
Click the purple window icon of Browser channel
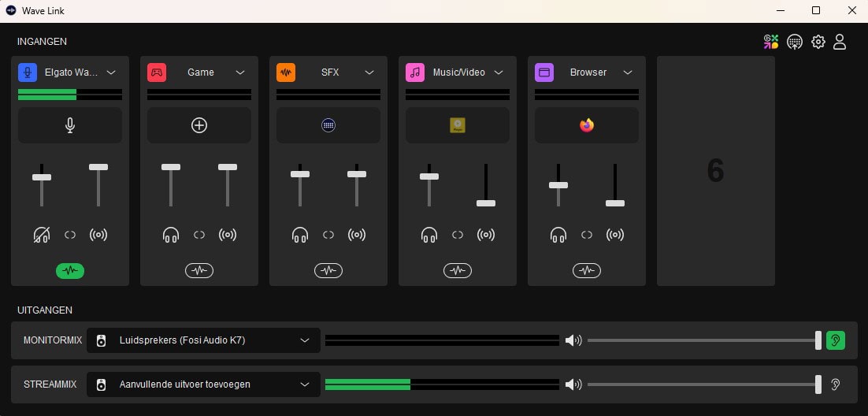click(544, 72)
